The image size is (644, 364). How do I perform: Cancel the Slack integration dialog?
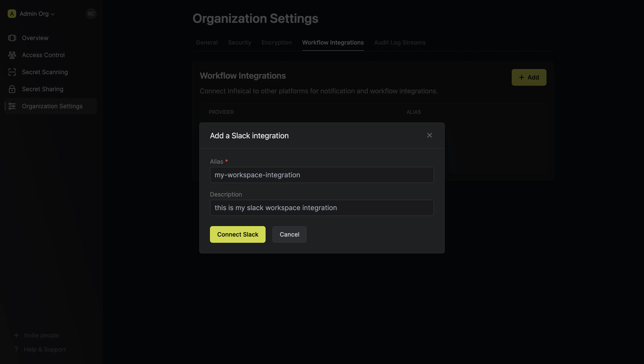[289, 234]
